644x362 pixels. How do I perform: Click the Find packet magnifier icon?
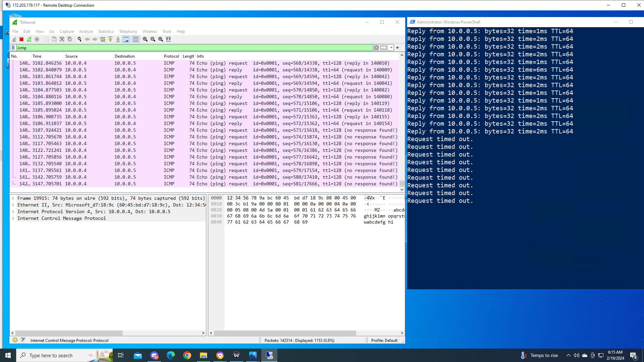79,39
